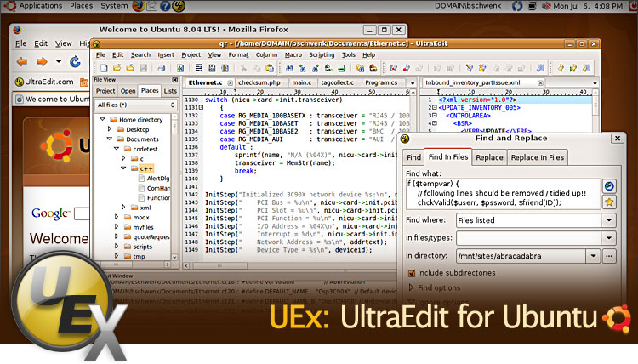
Task: Switch to the tagcollect.c tab
Action: (338, 82)
